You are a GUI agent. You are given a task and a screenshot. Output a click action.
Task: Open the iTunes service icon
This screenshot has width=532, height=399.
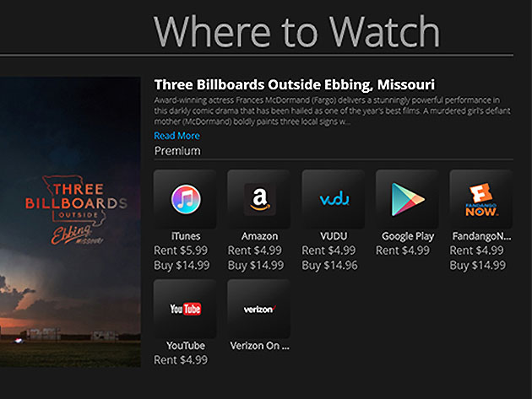(x=185, y=199)
